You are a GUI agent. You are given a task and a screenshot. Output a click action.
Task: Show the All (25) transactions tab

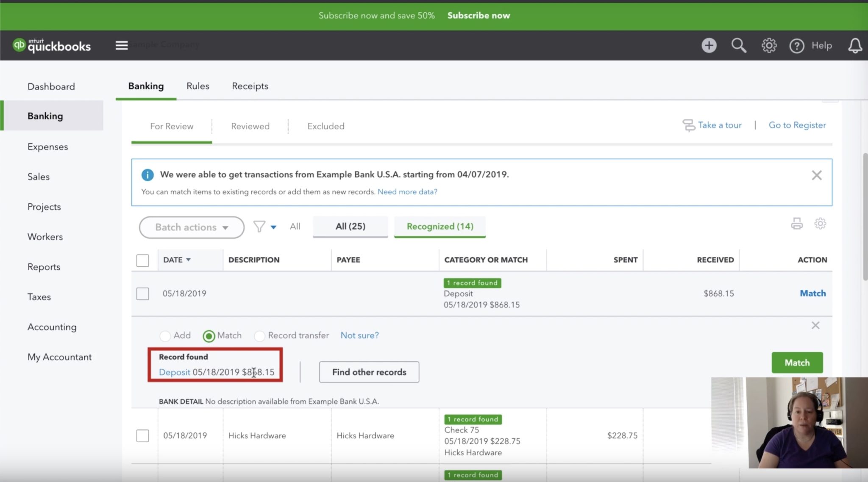pos(351,227)
